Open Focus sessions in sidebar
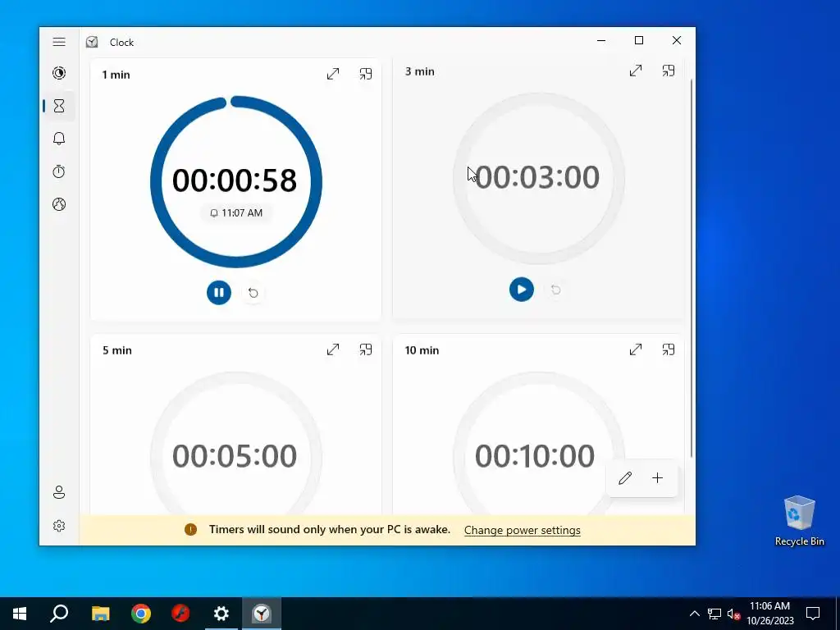 pos(59,73)
